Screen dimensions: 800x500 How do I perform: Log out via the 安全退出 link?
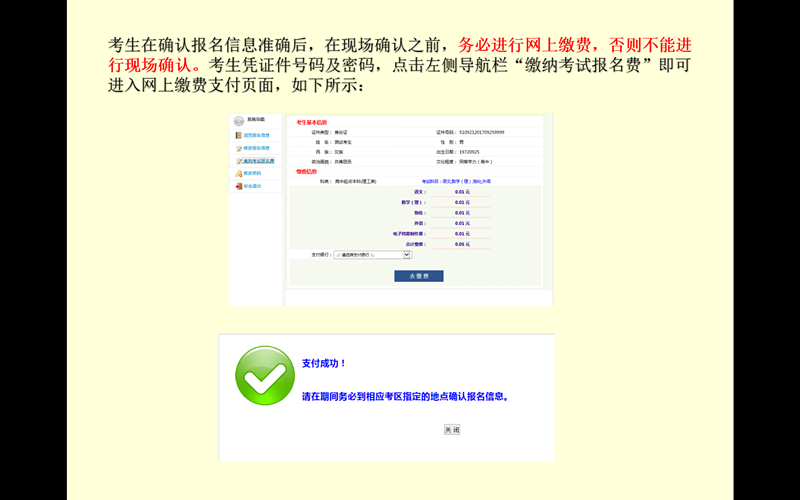pos(252,186)
